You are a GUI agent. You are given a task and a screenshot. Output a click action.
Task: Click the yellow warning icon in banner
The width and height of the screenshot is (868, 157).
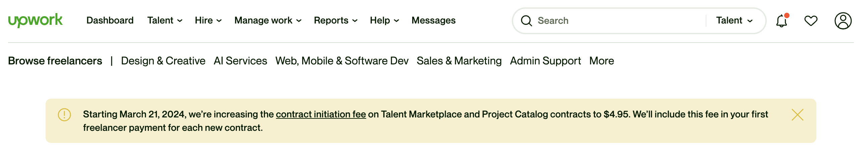click(x=64, y=115)
